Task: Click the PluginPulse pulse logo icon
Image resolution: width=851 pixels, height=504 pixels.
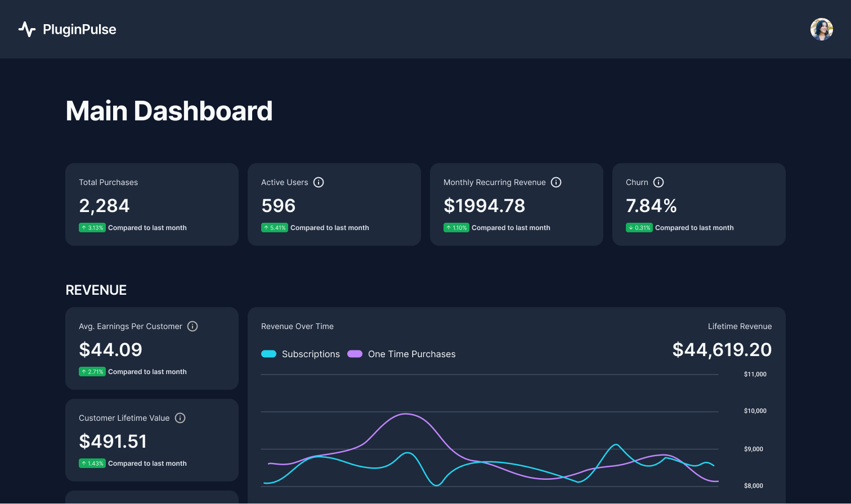Action: (x=27, y=29)
